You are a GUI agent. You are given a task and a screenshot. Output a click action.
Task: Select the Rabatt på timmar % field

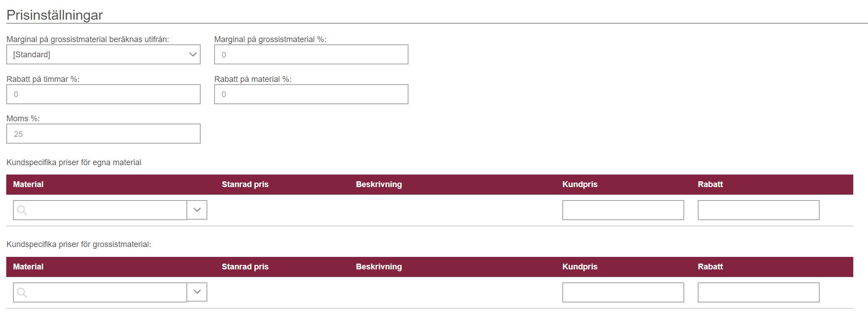coord(103,94)
